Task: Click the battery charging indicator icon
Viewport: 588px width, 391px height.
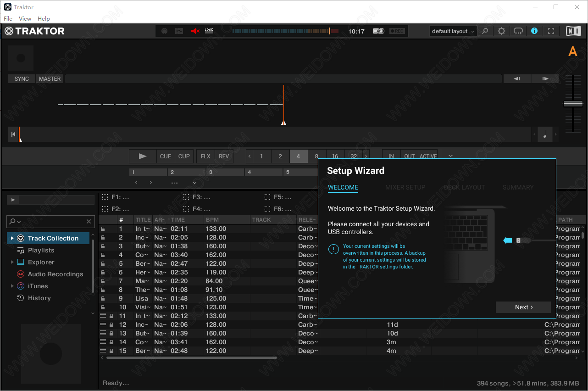Action: [378, 31]
